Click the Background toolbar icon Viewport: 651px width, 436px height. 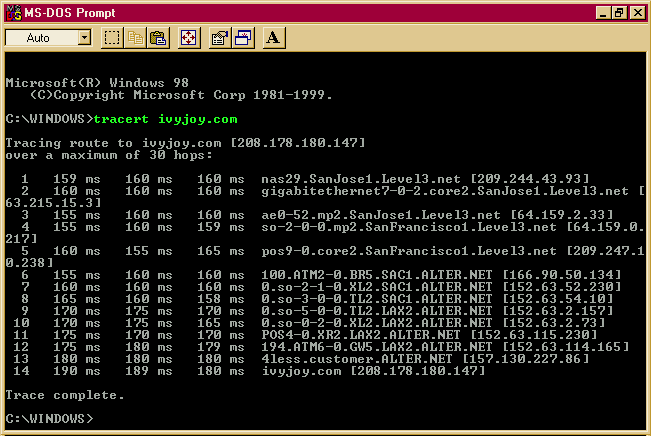(243, 38)
